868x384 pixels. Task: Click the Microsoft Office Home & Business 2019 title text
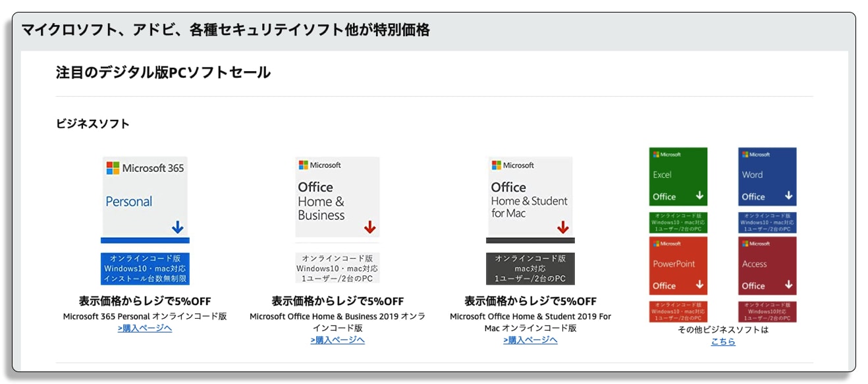[337, 322]
